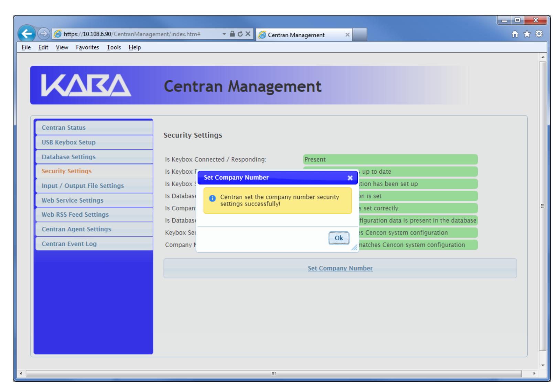The height and width of the screenshot is (392, 560).
Task: Open Centran Event Log section
Action: click(94, 244)
